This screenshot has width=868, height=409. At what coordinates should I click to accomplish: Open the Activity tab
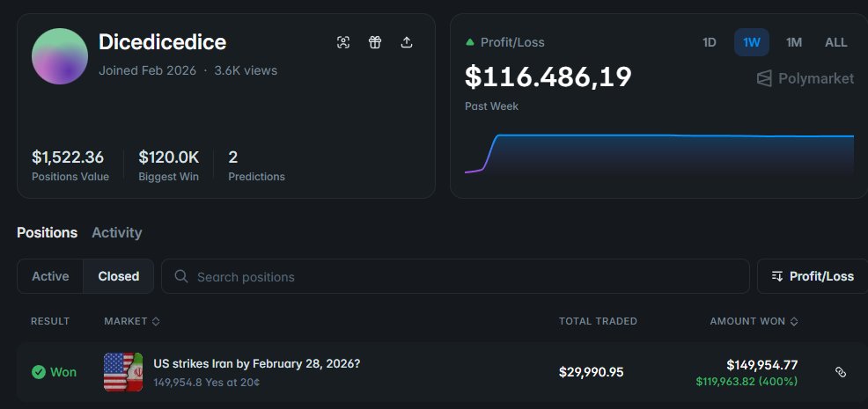[x=117, y=232]
